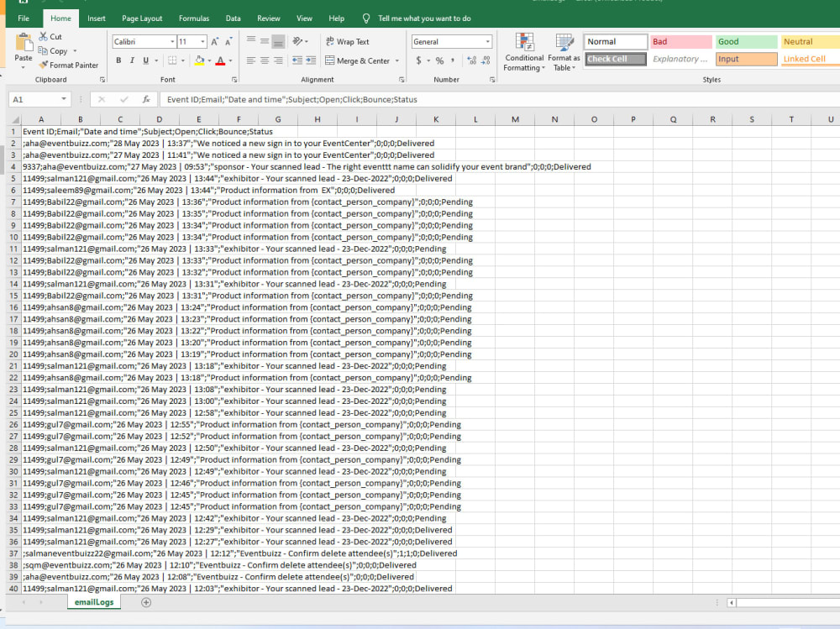The width and height of the screenshot is (840, 629).
Task: Click the Select All corner triangle
Action: pos(14,119)
